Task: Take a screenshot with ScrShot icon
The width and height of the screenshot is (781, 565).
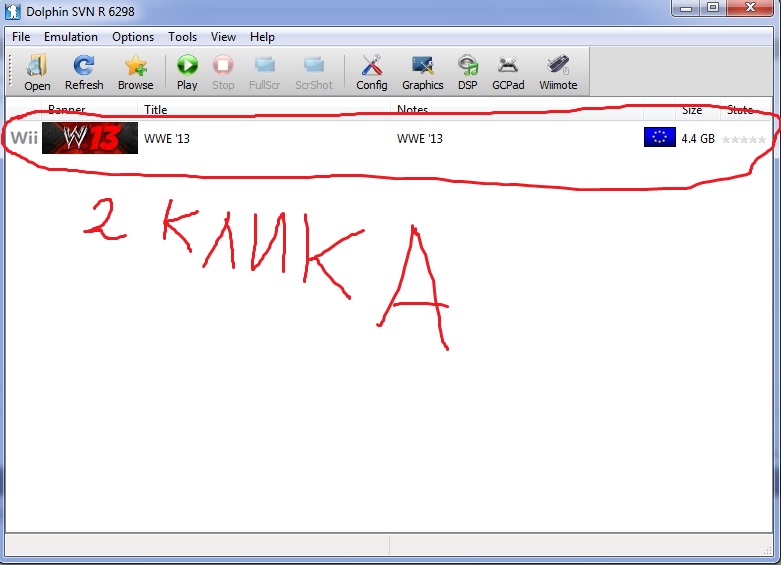Action: pyautogui.click(x=314, y=73)
